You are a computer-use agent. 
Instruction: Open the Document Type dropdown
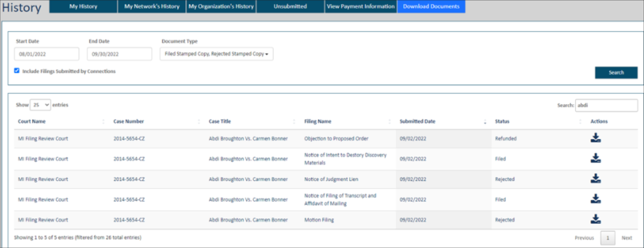(216, 54)
